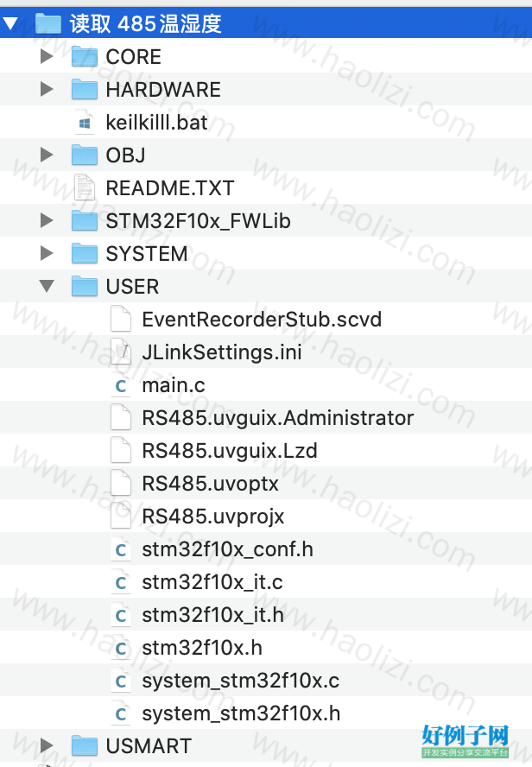Click the RS485.uvprojx file icon

[120, 516]
